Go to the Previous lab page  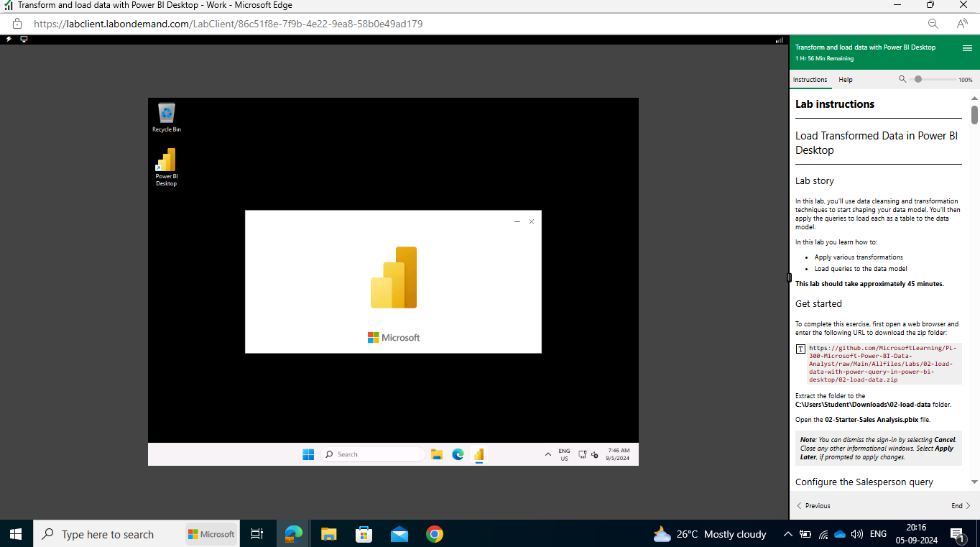(813, 505)
